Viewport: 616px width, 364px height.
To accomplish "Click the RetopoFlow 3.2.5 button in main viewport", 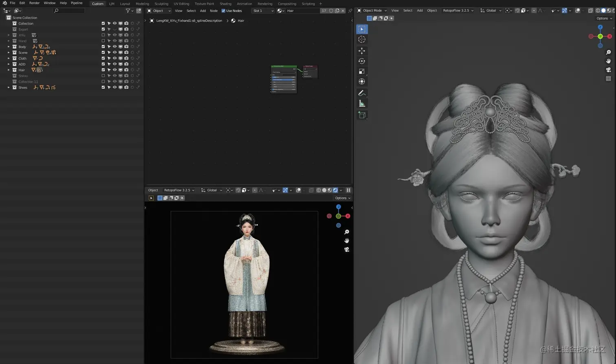I will pyautogui.click(x=458, y=11).
